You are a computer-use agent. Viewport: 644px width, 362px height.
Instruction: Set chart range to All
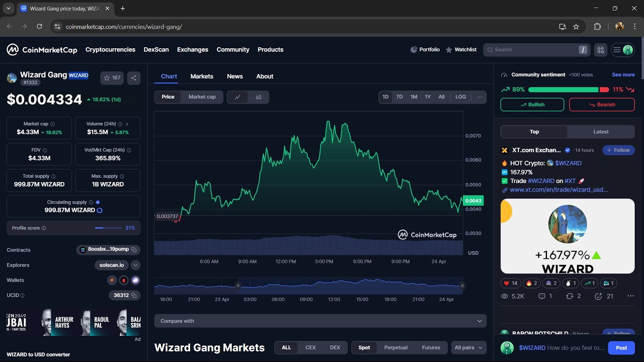(x=441, y=97)
